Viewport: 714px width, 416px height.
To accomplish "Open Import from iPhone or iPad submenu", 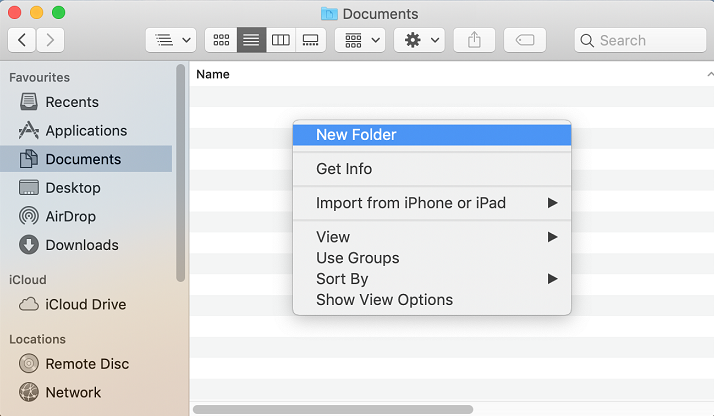I will point(432,203).
